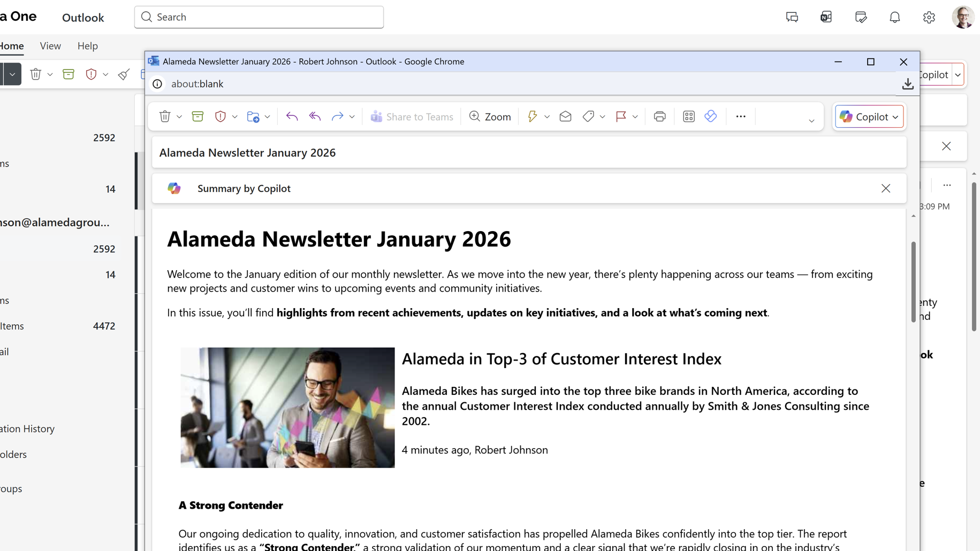Open the Apps grid icon in popup toolbar

click(x=689, y=116)
